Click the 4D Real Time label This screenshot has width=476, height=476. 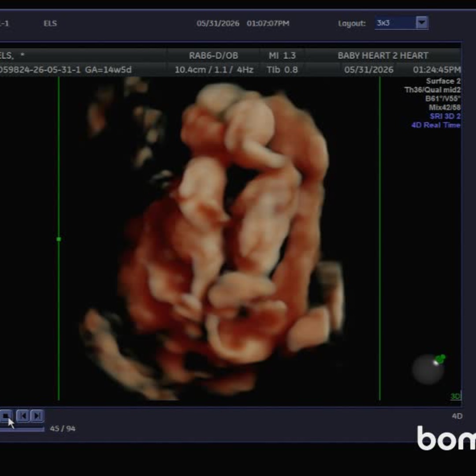point(435,125)
